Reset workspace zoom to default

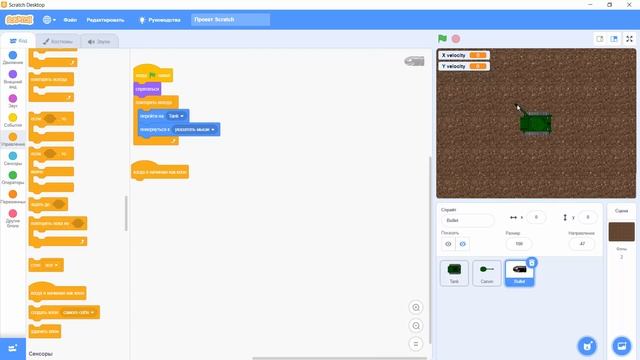(x=416, y=344)
